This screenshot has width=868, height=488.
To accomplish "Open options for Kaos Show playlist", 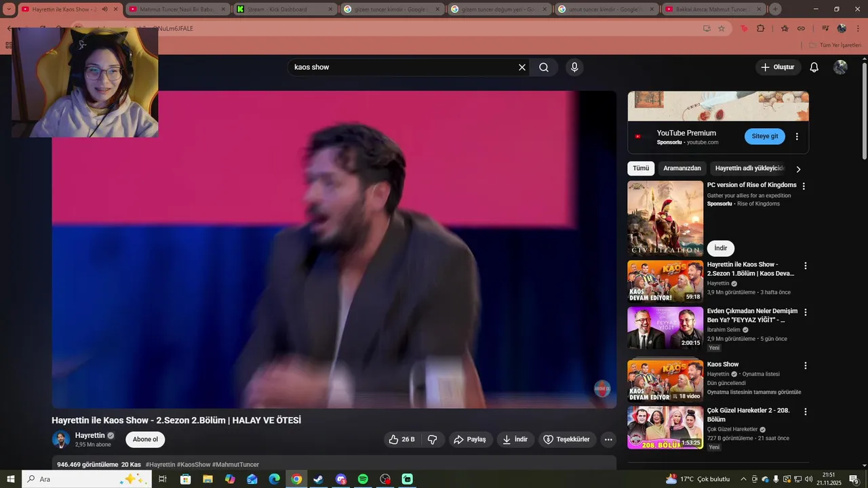I will (806, 365).
